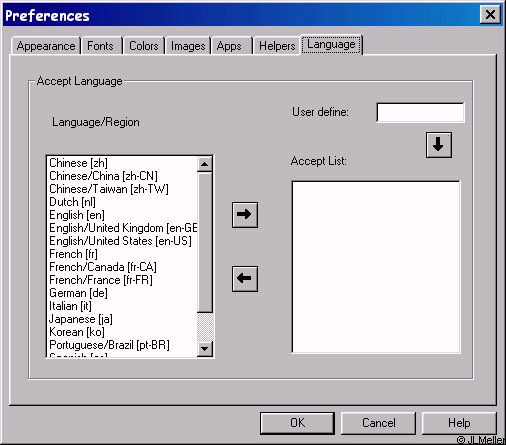Image resolution: width=506 pixels, height=445 pixels.
Task: Go to the Apps tab
Action: [229, 46]
